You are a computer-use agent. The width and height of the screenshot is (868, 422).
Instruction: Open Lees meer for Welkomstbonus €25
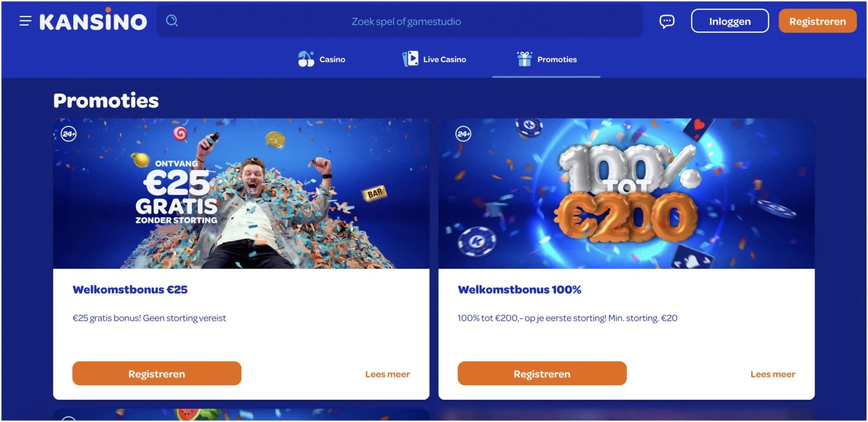pos(387,374)
